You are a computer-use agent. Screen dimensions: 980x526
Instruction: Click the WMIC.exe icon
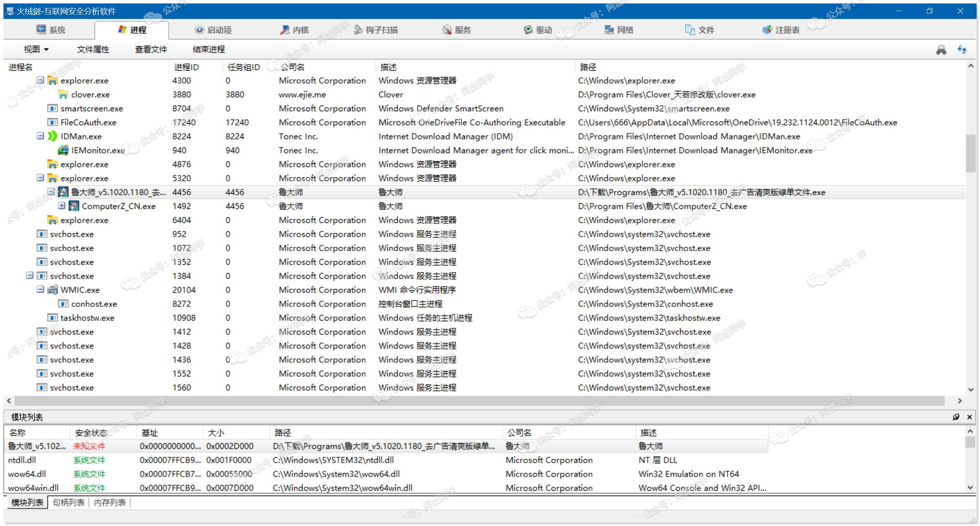click(52, 290)
